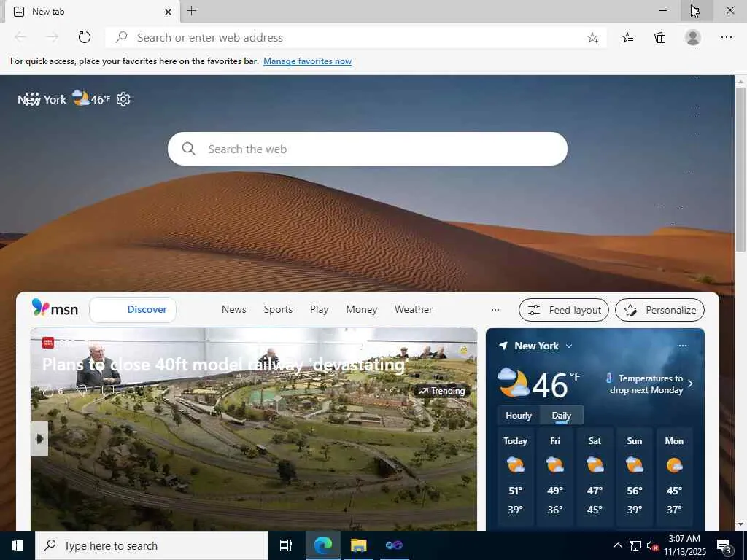747x560 pixels.
Task: Open the Collections icon
Action: (659, 38)
